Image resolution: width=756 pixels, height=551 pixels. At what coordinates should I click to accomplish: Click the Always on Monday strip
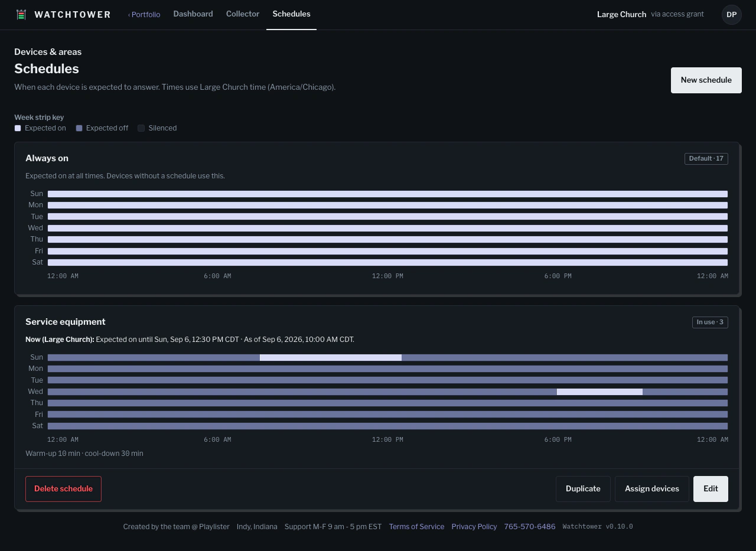(387, 205)
